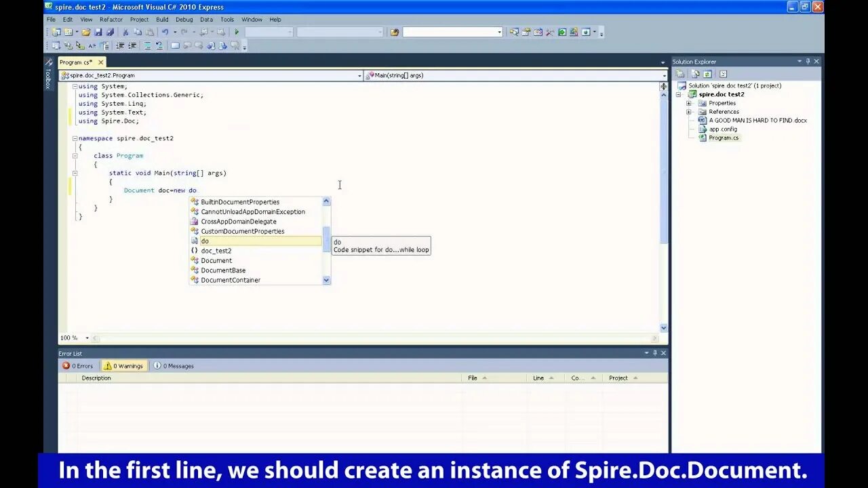Collapse the class Program code region
Image resolution: width=868 pixels, height=488 pixels.
click(x=75, y=156)
